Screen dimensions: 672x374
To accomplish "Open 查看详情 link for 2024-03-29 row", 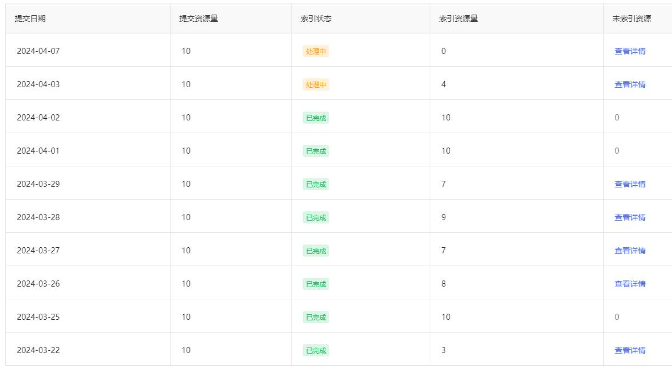I will coord(630,184).
